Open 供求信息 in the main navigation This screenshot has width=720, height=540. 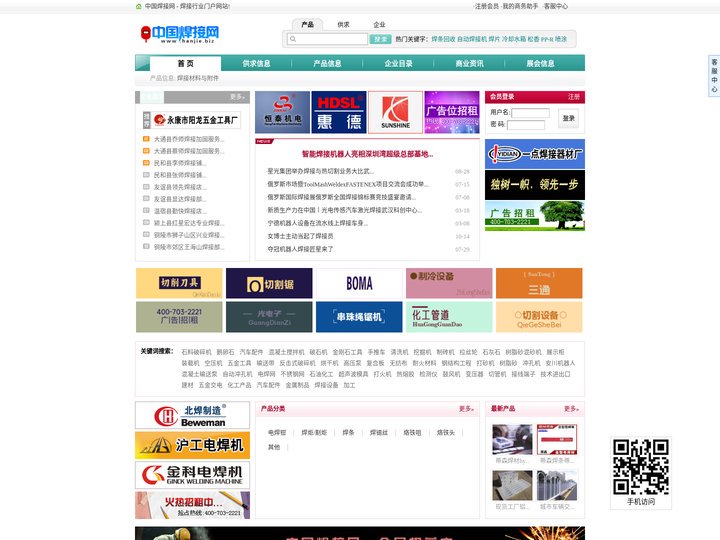pyautogui.click(x=256, y=63)
